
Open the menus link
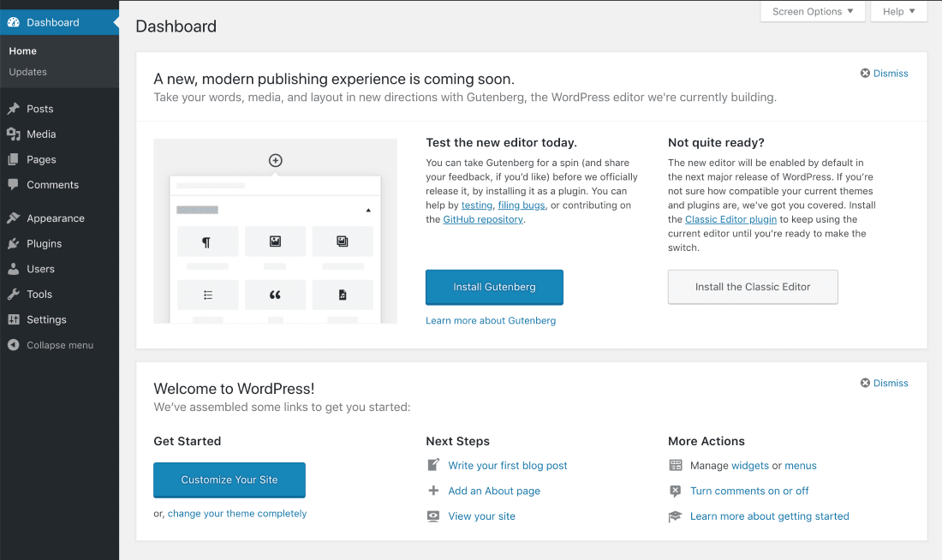(x=800, y=465)
